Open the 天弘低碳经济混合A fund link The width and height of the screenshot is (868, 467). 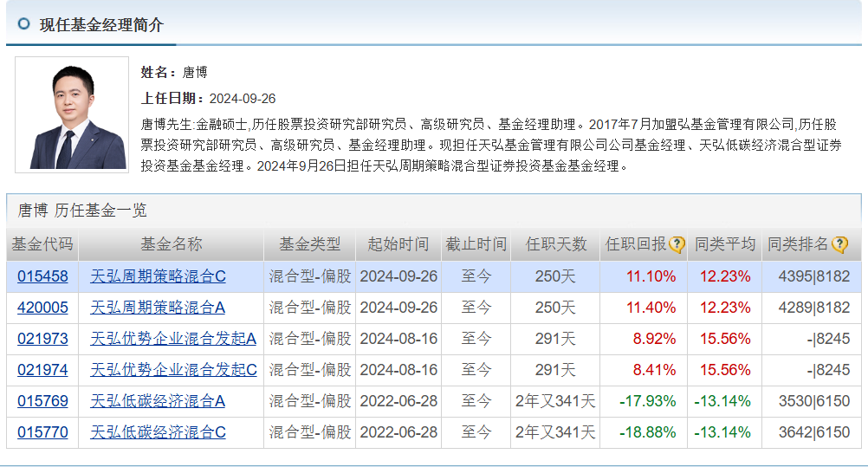click(158, 401)
